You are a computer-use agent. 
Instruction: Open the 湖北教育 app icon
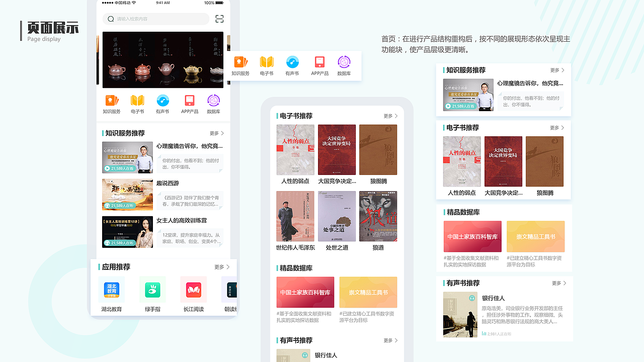111,290
